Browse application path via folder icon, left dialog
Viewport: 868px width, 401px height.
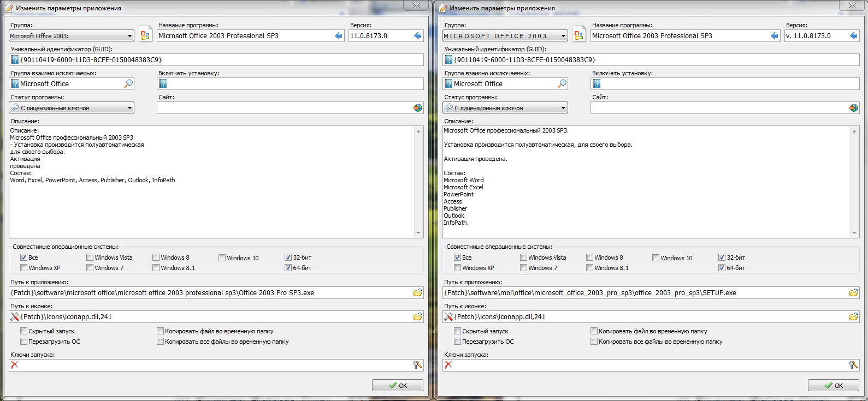[x=418, y=293]
